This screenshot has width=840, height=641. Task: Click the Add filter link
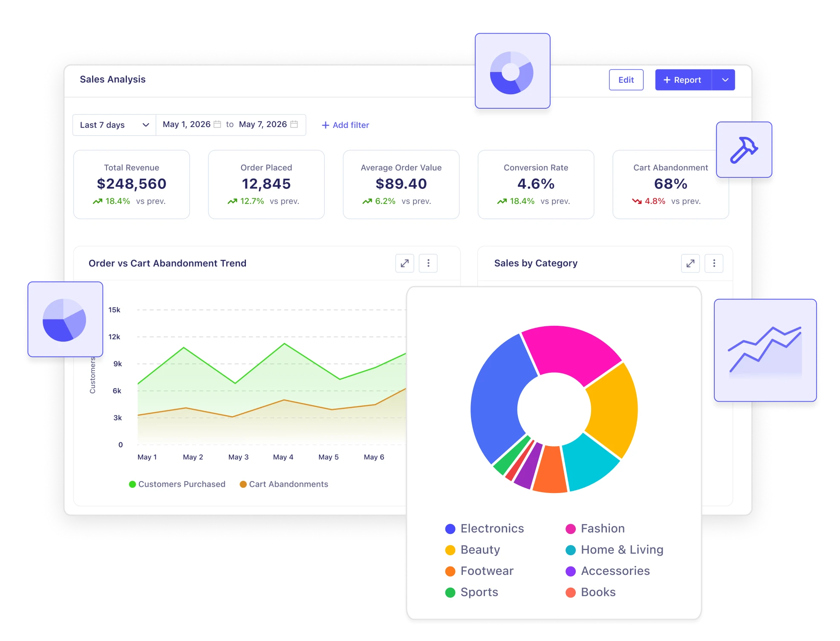pyautogui.click(x=345, y=125)
